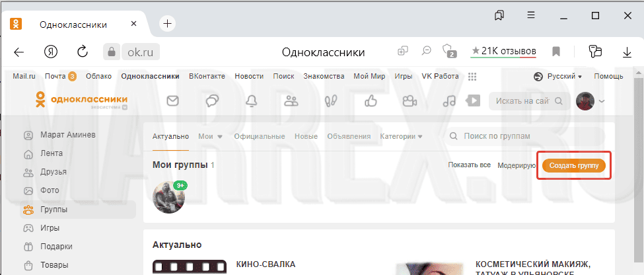
Task: Click the Yandex Я home button
Action: (x=51, y=52)
